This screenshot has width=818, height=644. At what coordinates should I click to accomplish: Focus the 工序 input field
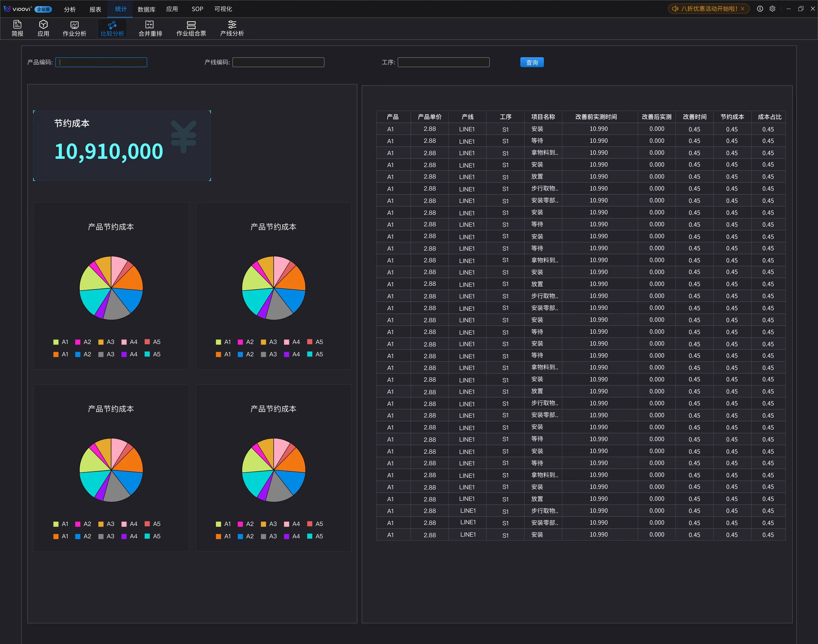pos(444,62)
